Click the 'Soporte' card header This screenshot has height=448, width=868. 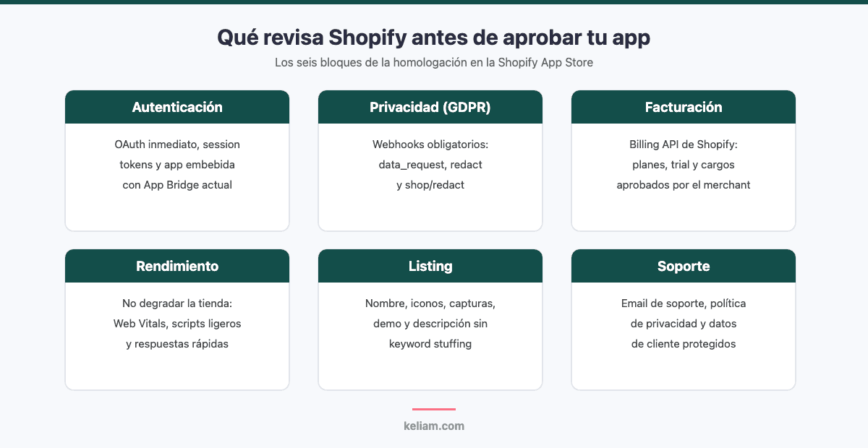coord(684,266)
